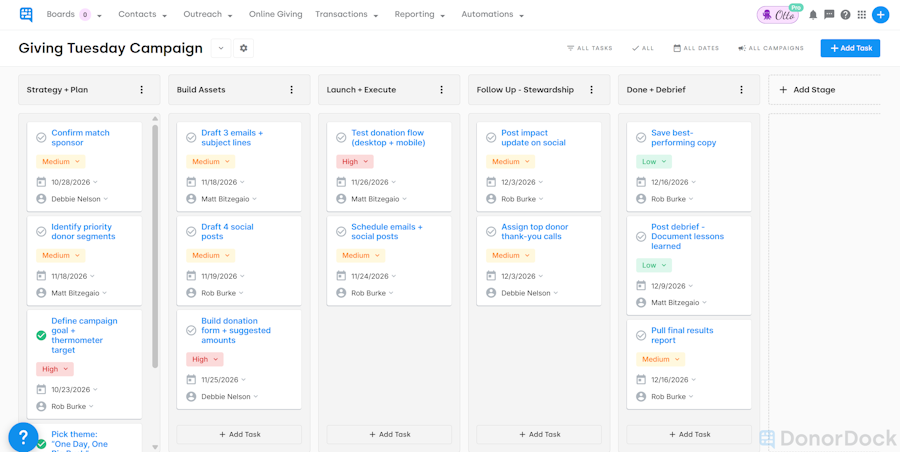
Task: Open Strategy + Plan stage options menu
Action: pos(141,90)
